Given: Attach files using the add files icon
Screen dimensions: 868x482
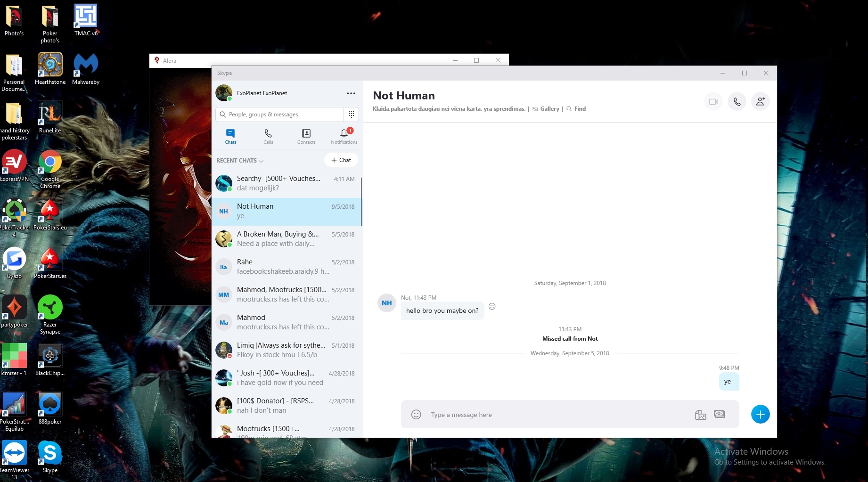Looking at the screenshot, I should click(701, 415).
